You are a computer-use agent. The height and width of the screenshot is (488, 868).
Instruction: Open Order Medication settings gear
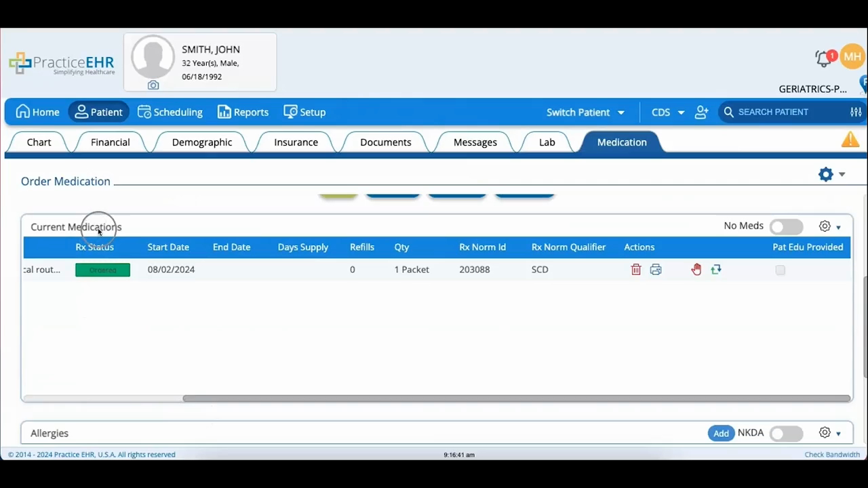coord(825,174)
